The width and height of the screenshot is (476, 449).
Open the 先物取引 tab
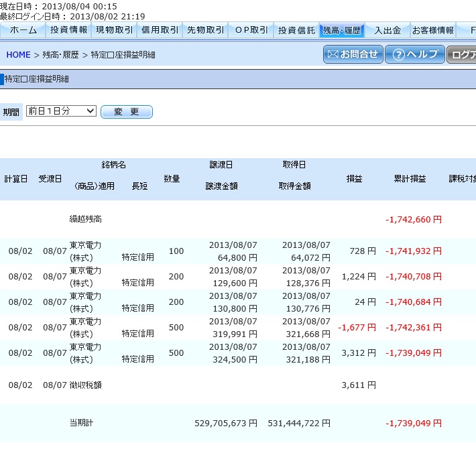205,30
